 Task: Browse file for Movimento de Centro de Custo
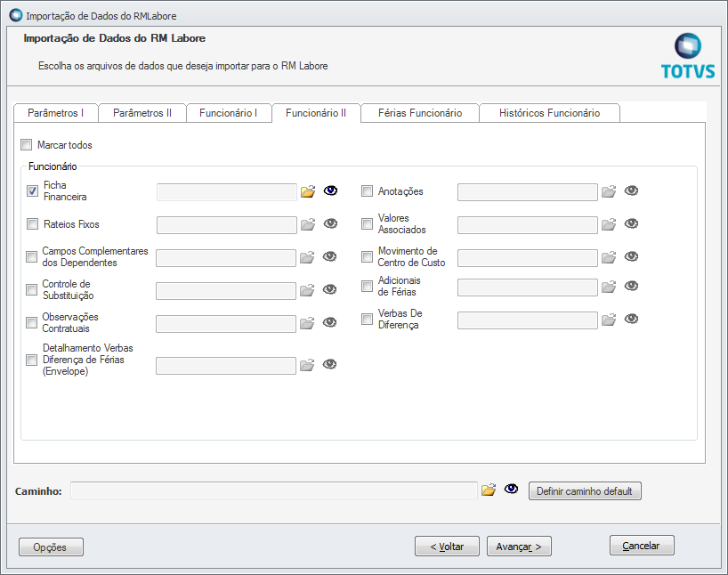click(609, 257)
